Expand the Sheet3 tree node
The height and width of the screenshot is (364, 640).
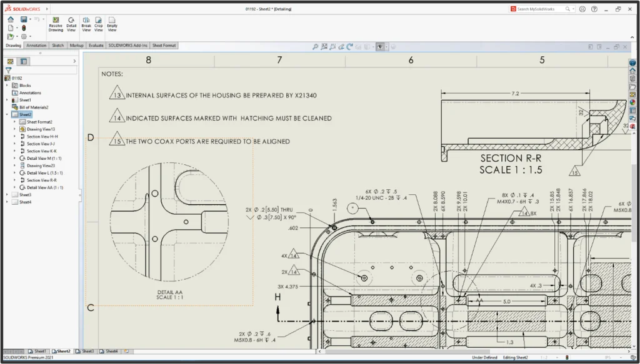(7, 195)
